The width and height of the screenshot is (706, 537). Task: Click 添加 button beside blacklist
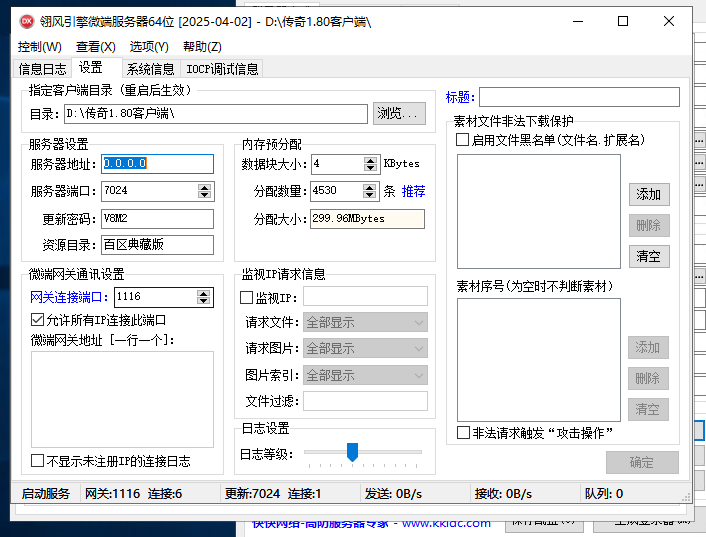[649, 194]
